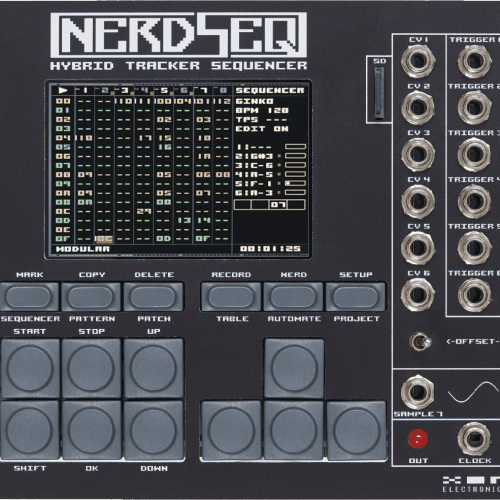
Task: Select track column header 3 on screen
Action: 125,90
